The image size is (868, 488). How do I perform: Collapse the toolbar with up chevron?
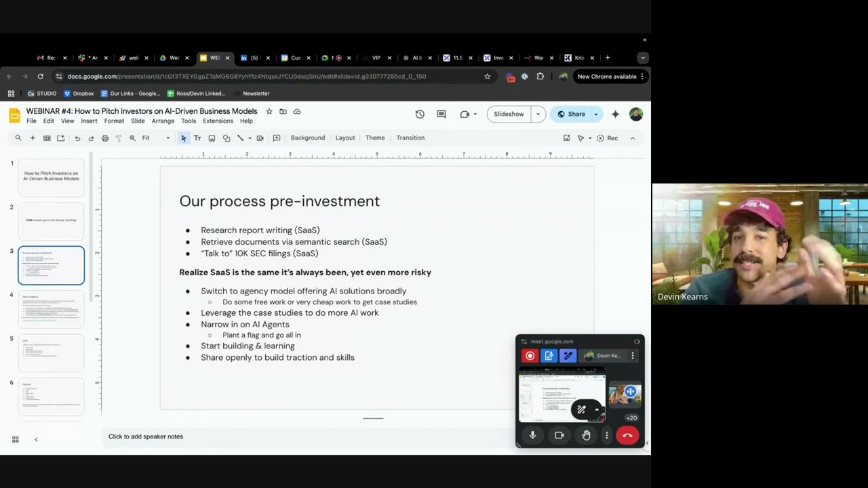632,138
